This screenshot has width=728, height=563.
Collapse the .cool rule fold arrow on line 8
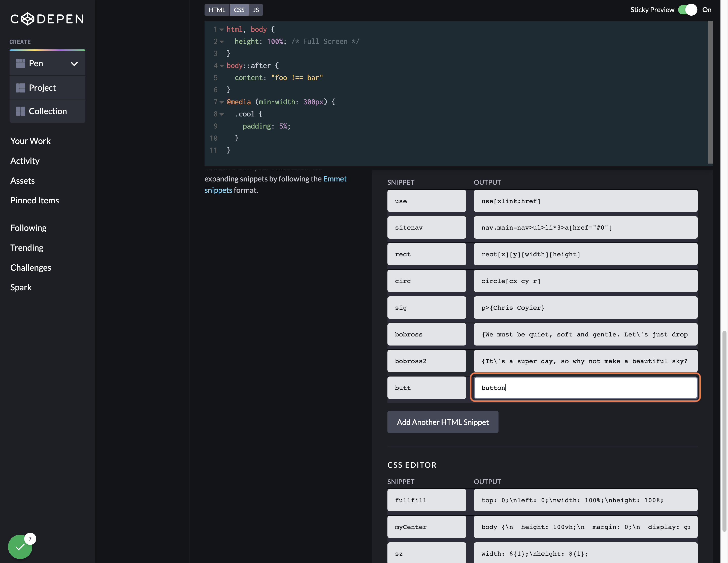click(222, 114)
